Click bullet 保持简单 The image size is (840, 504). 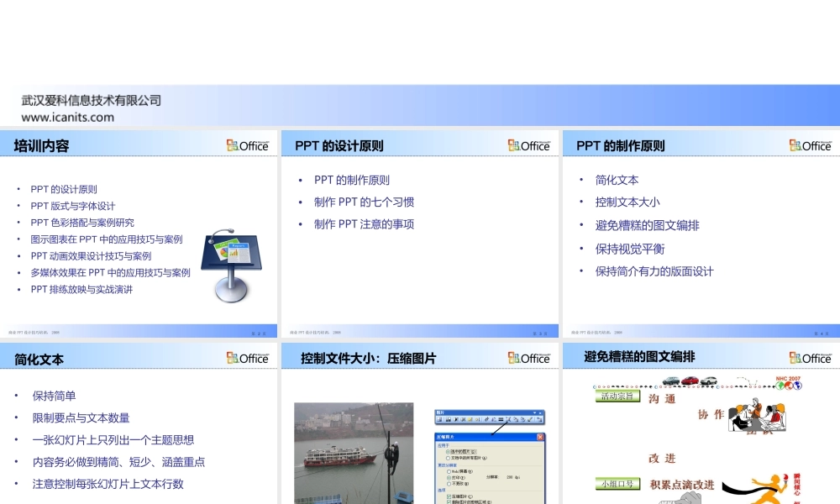[54, 396]
